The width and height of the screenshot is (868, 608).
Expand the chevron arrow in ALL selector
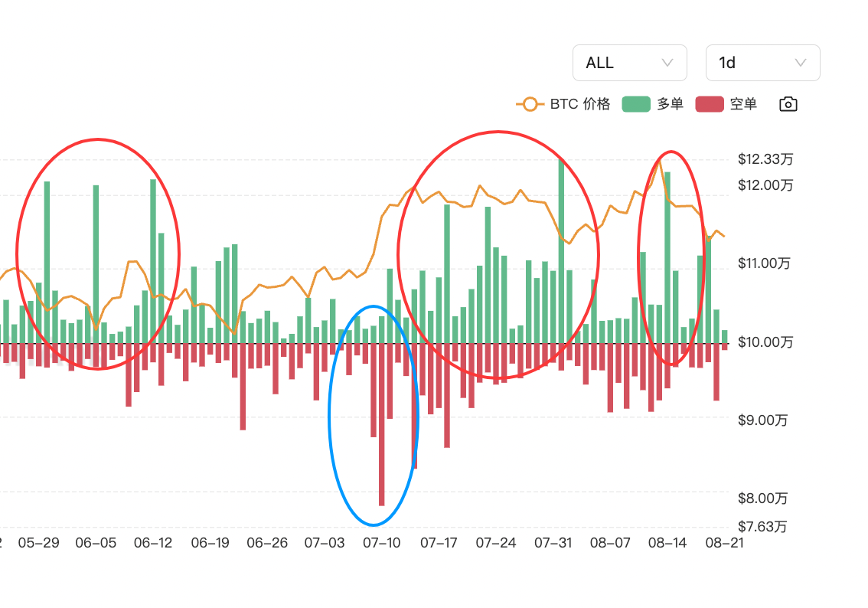(x=667, y=63)
